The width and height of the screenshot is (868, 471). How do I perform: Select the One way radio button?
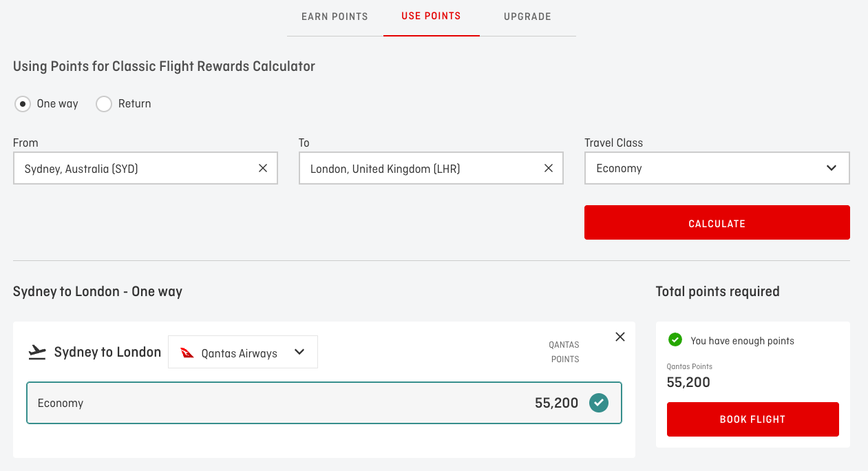(x=23, y=104)
